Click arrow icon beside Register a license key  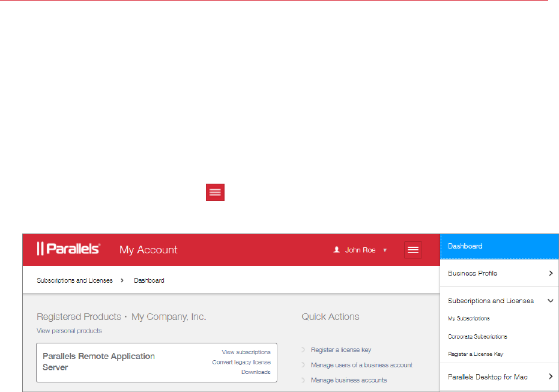coord(303,349)
